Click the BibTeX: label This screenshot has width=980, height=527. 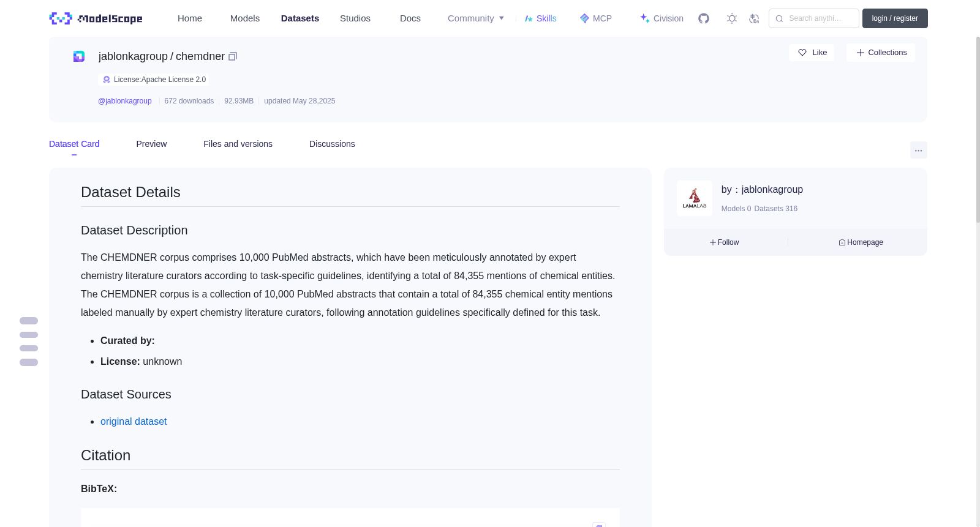point(99,488)
